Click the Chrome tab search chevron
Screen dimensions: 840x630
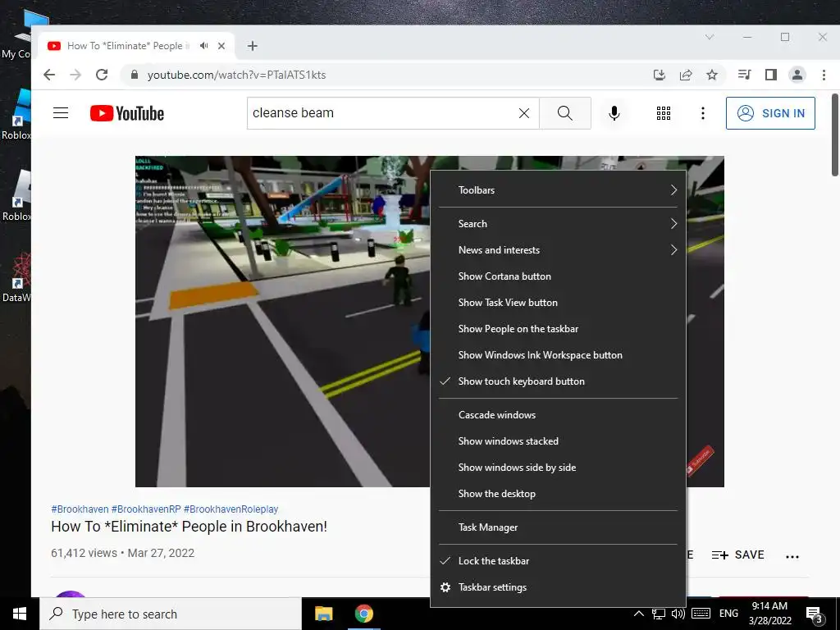710,37
